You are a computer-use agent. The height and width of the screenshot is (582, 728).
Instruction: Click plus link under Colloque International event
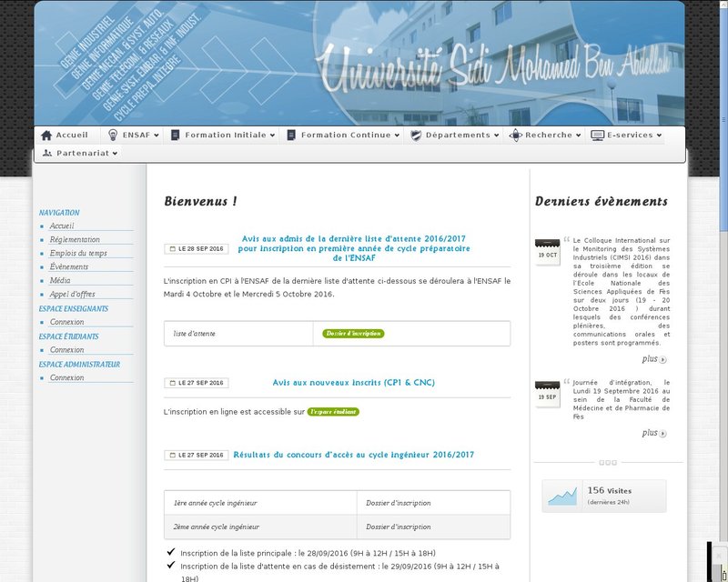(x=650, y=359)
